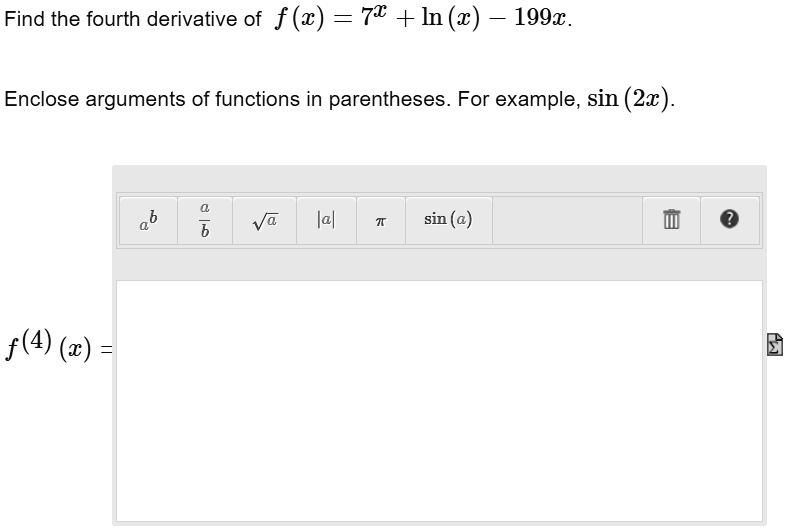Select the 'Find the fourth derivative of' text
The height and width of the screenshot is (530, 787).
(133, 19)
